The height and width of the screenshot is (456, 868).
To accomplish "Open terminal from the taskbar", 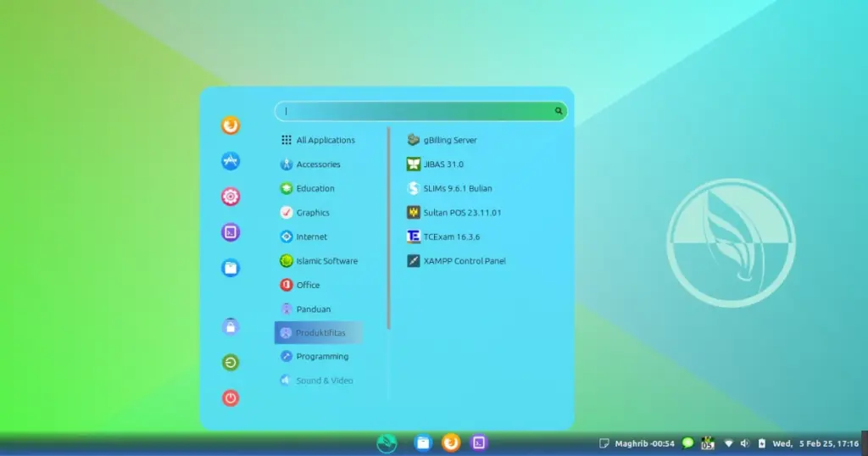I will pyautogui.click(x=479, y=442).
